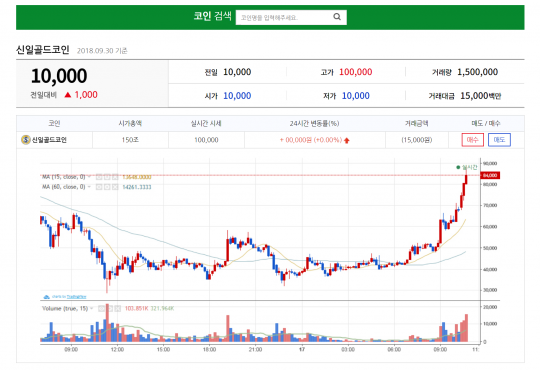This screenshot has height=370, width=540.
Task: Click the 24시간 변동률(%) column header
Action: point(314,123)
